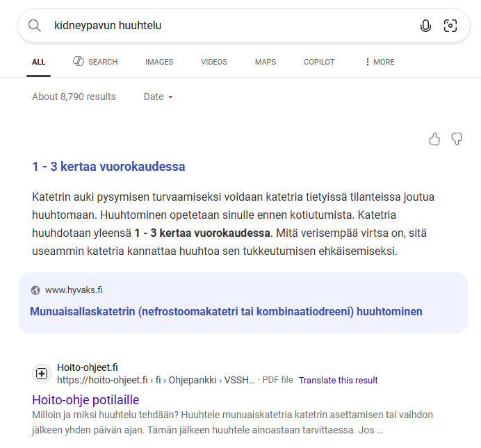Select the All results tab
Screen dimensions: 481x448
(38, 62)
